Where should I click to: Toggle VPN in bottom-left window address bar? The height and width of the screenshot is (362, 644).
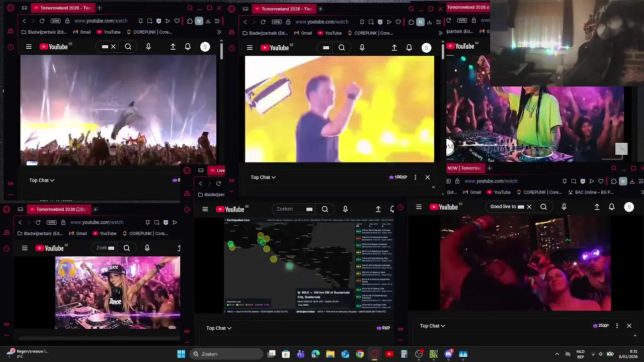click(51, 222)
